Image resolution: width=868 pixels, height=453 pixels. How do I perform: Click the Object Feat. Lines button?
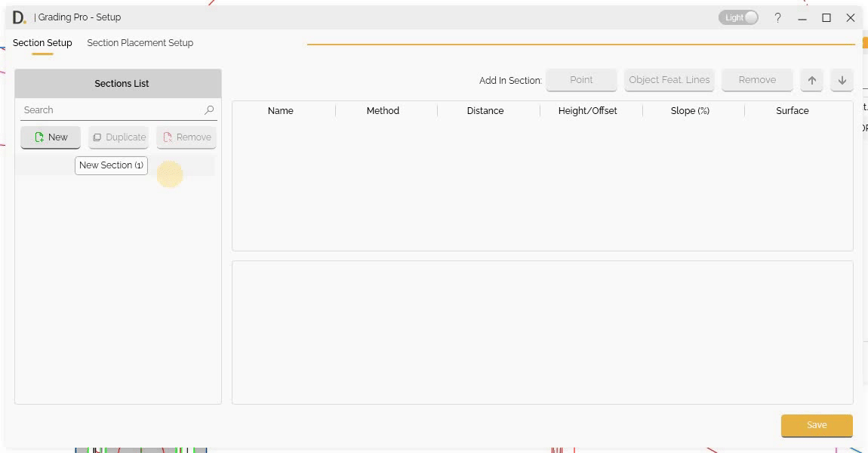click(x=669, y=79)
